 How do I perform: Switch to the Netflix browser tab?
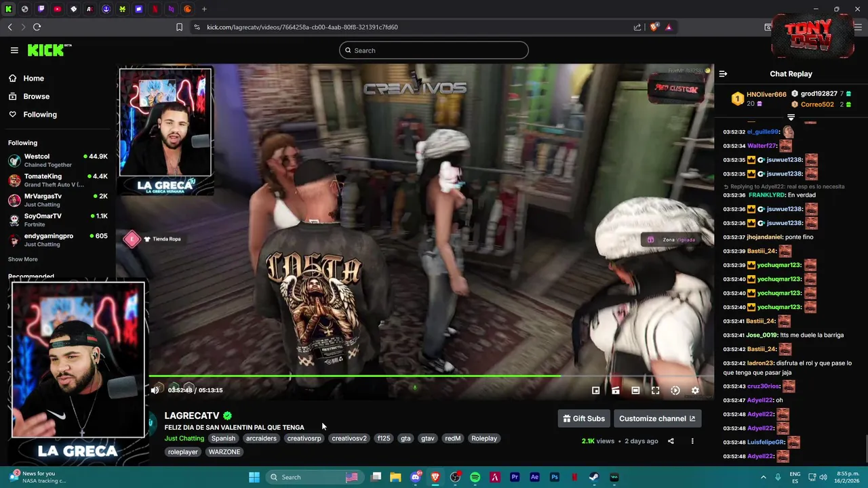click(x=155, y=9)
